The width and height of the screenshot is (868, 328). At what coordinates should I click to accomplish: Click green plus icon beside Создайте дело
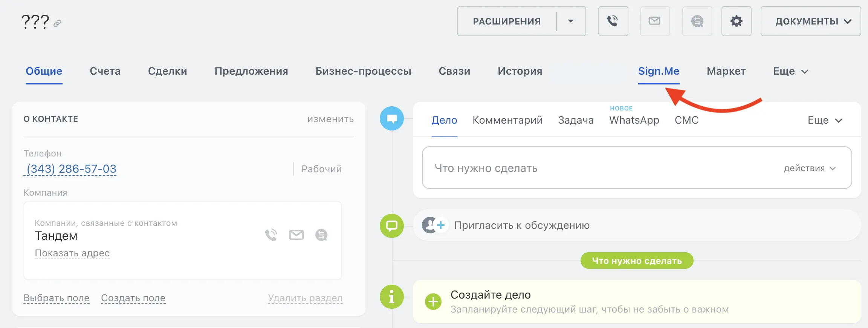433,302
